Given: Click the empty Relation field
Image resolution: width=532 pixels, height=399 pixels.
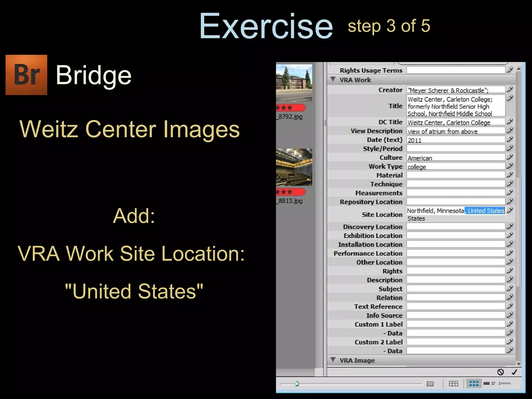Looking at the screenshot, I should pyautogui.click(x=456, y=298).
